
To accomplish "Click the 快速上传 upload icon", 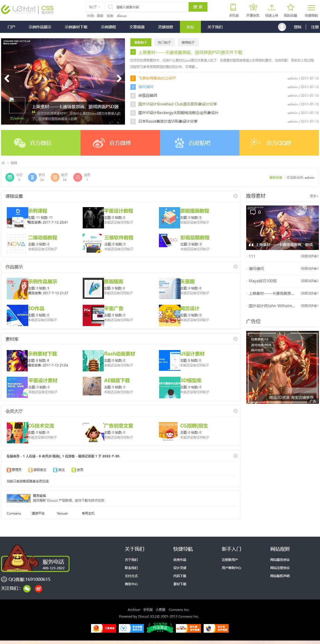I will click(272, 7).
